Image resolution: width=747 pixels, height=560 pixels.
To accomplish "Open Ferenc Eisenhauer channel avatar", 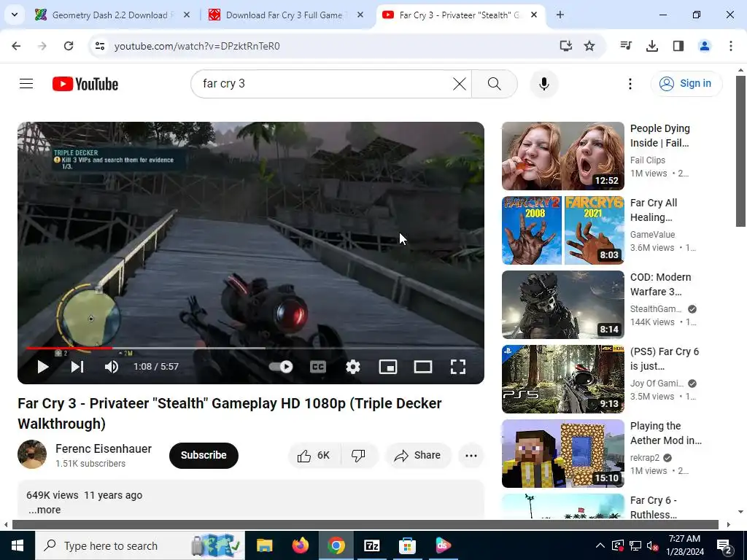I will (32, 454).
